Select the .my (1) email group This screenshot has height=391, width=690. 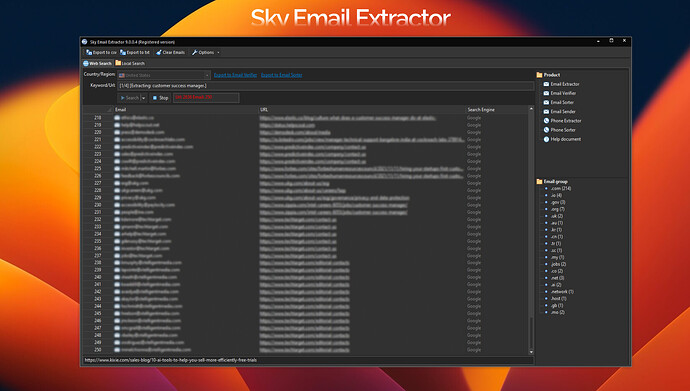tap(557, 257)
